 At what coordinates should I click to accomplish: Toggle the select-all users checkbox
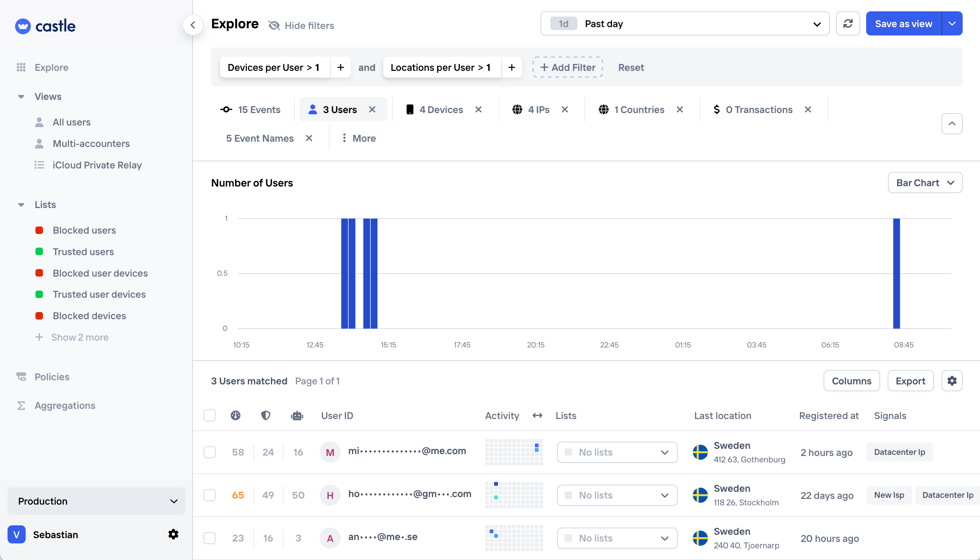210,415
